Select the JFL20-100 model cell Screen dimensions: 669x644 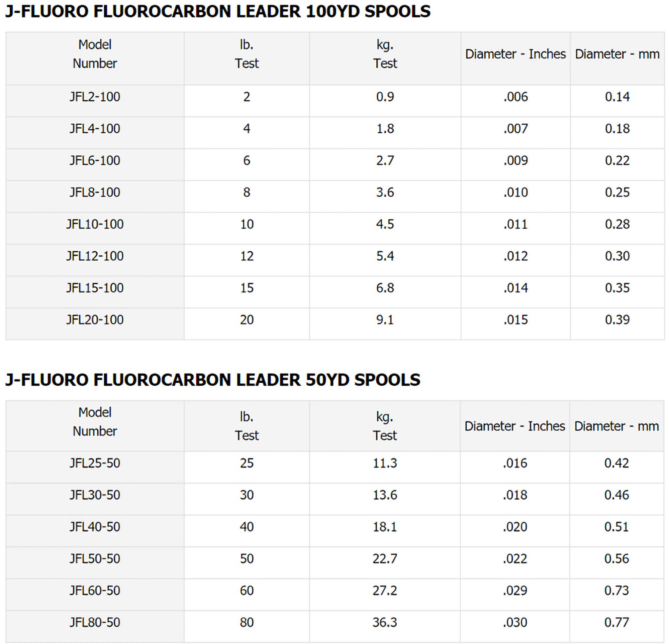[95, 319]
